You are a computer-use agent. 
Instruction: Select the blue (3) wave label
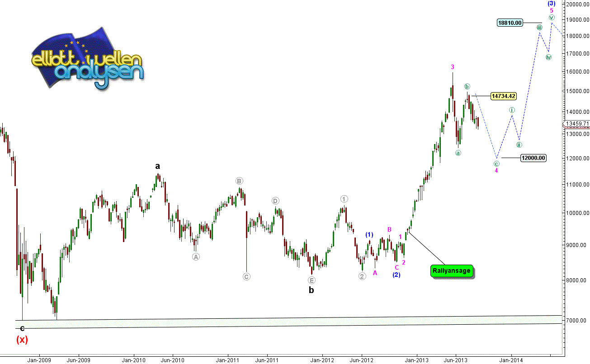tap(552, 3)
